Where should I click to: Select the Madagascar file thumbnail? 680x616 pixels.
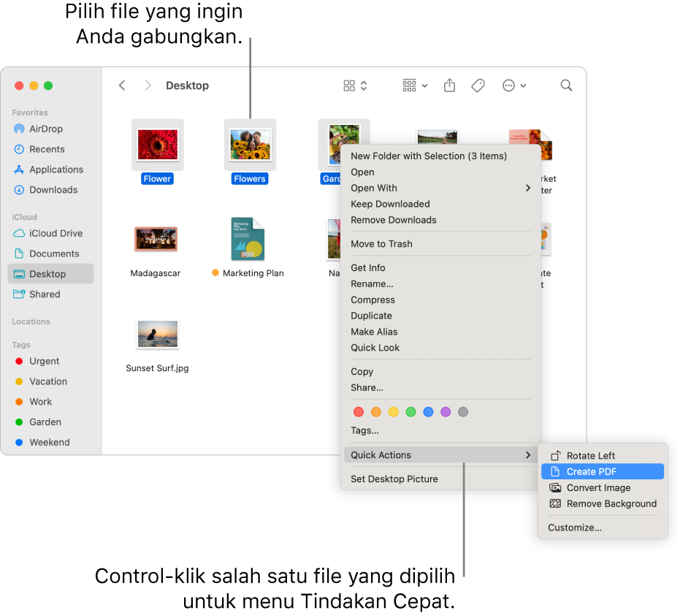click(156, 239)
